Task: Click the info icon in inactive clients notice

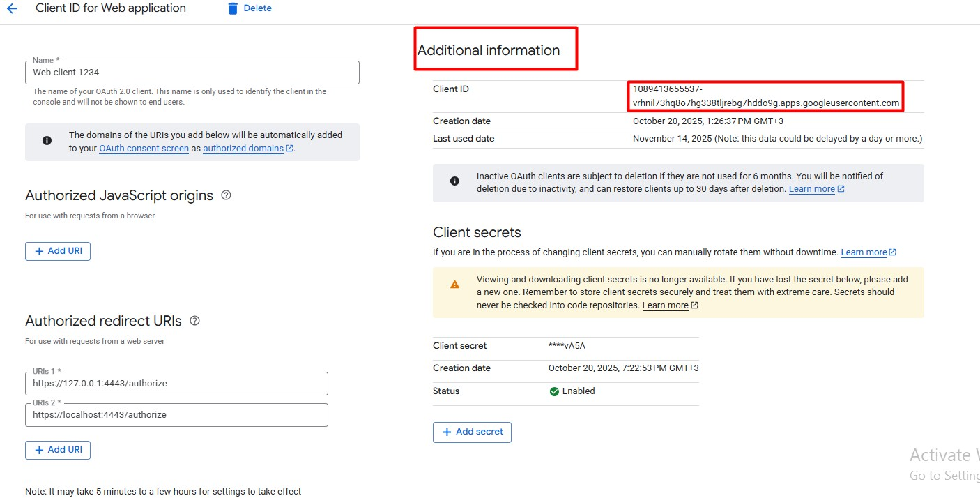Action: [x=454, y=181]
